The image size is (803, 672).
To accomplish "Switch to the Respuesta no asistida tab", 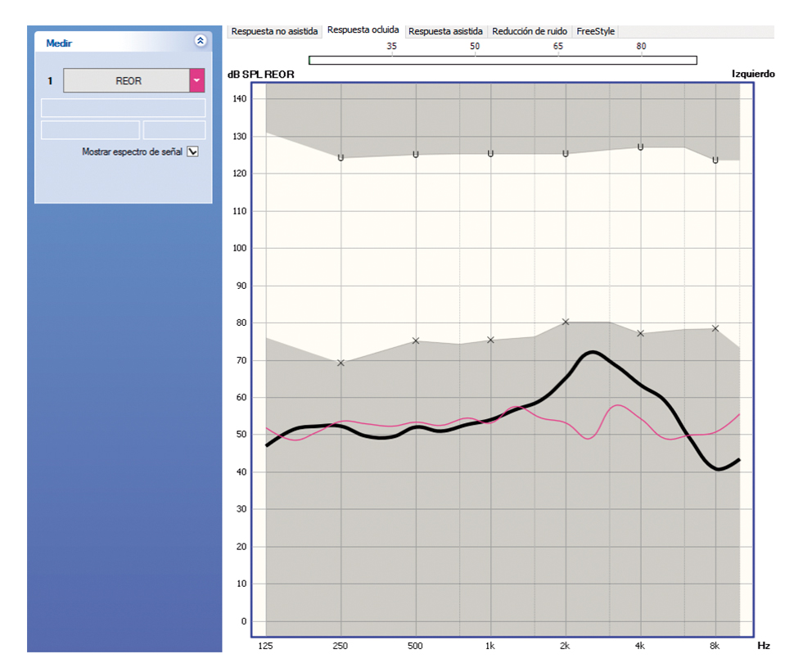I will [274, 31].
